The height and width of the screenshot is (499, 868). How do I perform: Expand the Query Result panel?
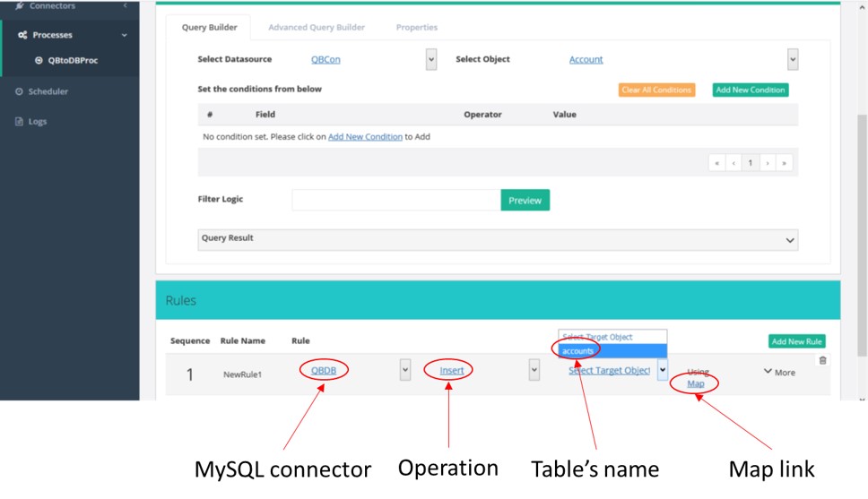coord(790,240)
